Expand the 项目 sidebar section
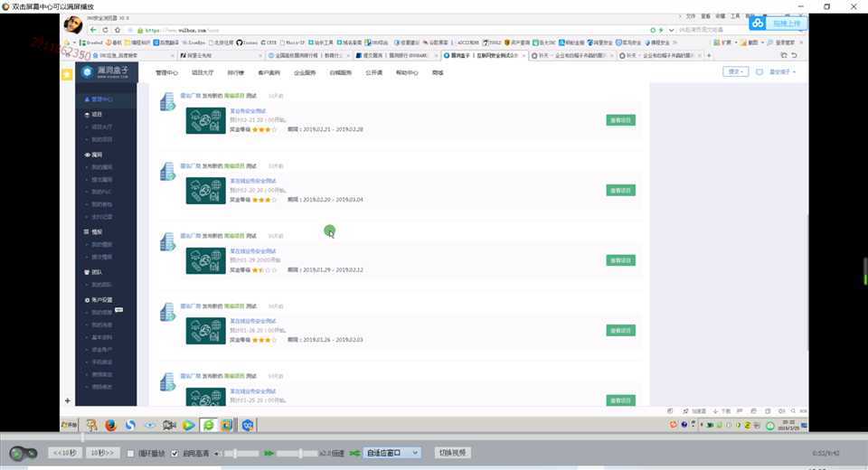 point(94,114)
